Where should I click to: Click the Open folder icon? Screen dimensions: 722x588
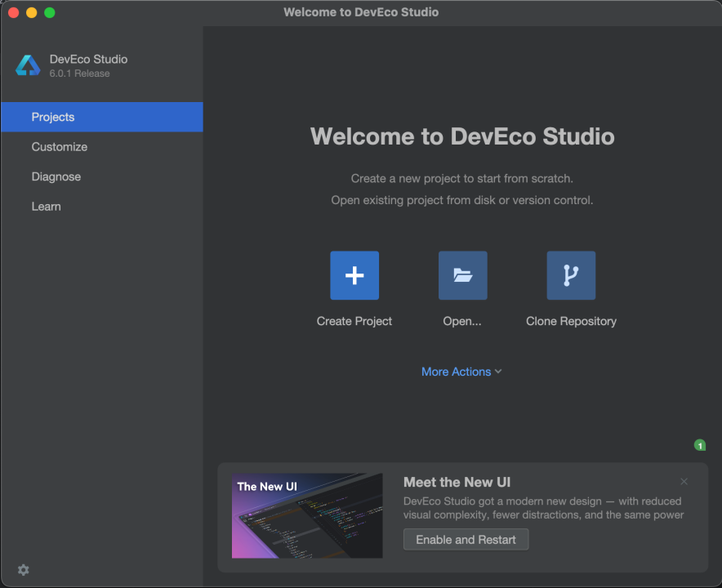[462, 275]
